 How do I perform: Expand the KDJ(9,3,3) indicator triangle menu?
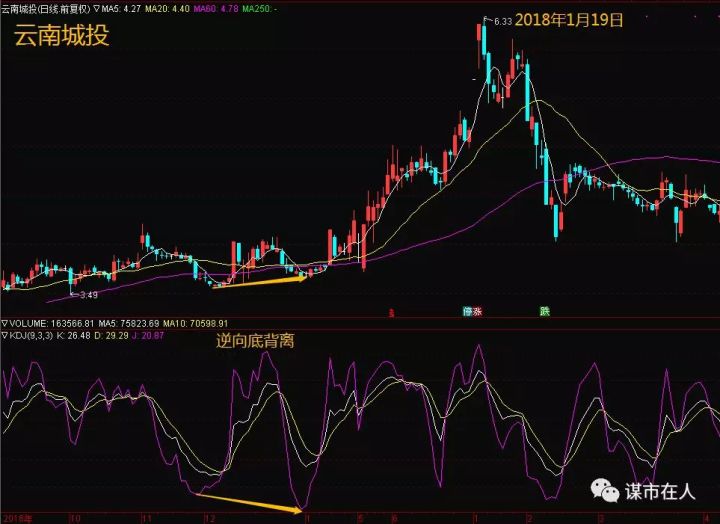pos(4,336)
